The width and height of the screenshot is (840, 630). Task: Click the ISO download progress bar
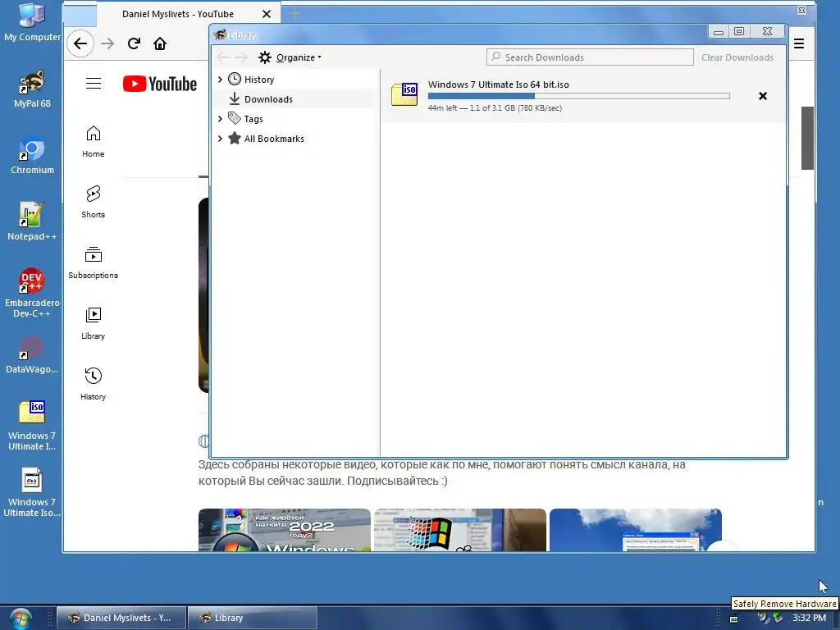[x=578, y=96]
